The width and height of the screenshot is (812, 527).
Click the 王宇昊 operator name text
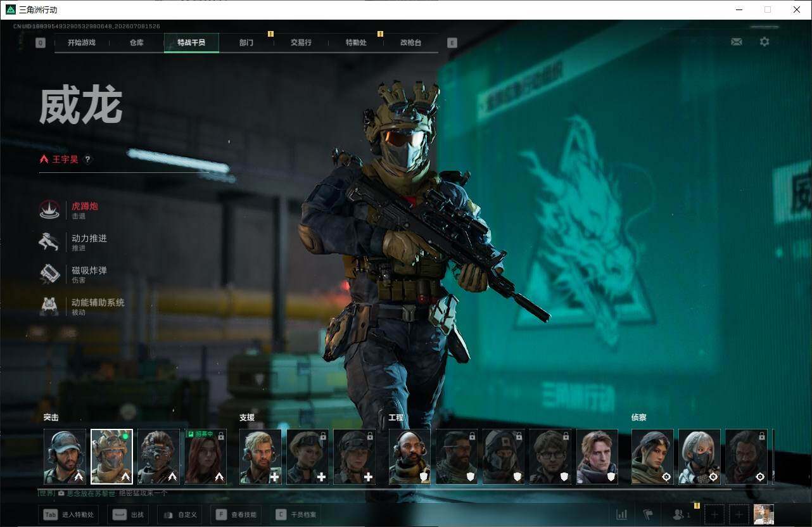point(65,160)
